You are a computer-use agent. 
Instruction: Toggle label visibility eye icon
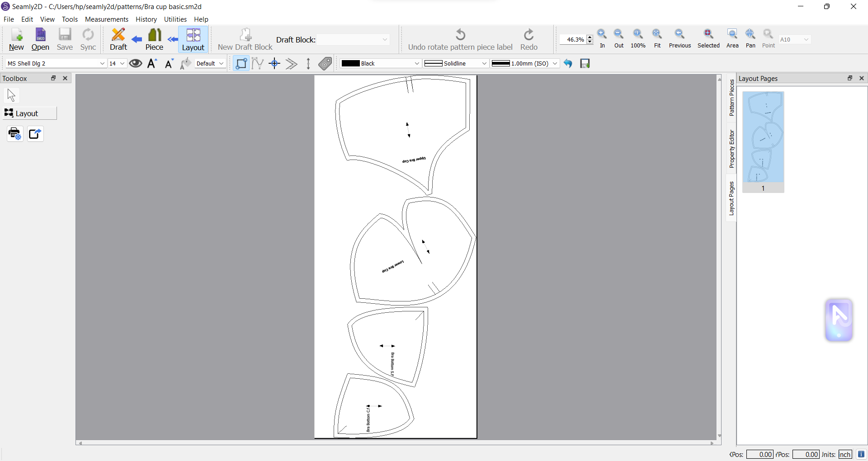tap(135, 63)
